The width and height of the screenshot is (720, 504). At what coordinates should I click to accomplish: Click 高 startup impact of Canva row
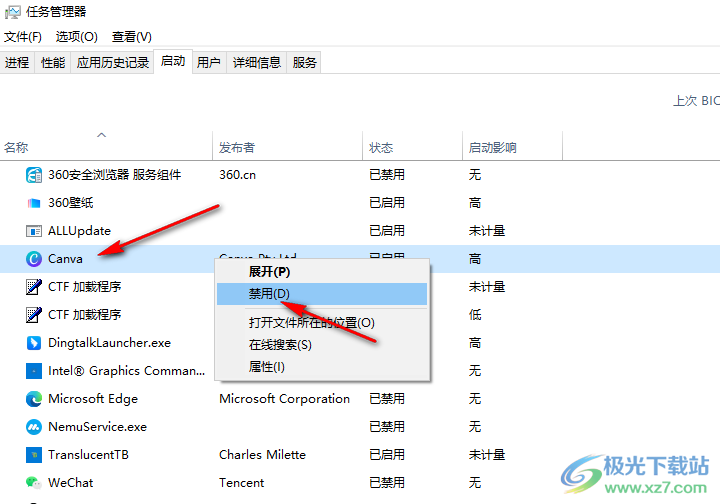[x=475, y=259]
